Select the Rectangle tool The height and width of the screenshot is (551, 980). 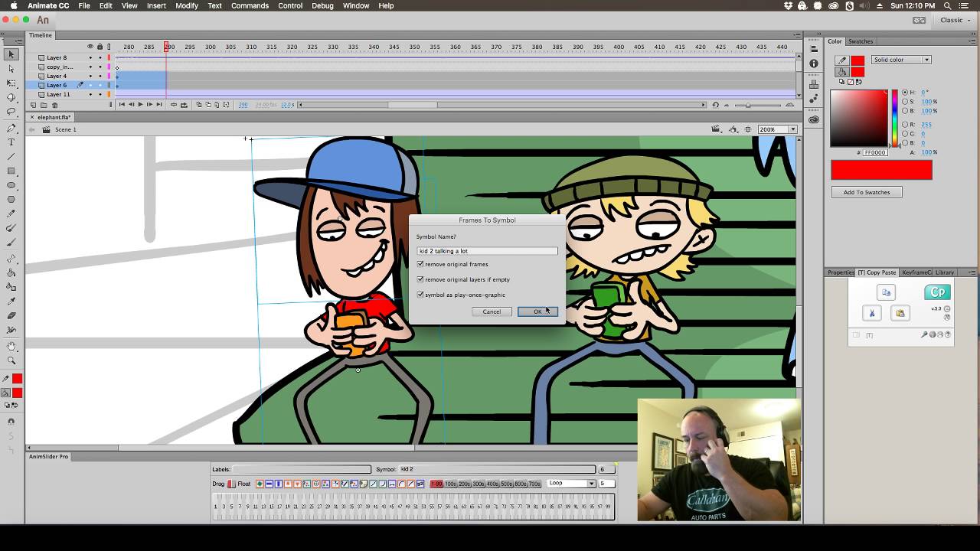(x=11, y=171)
